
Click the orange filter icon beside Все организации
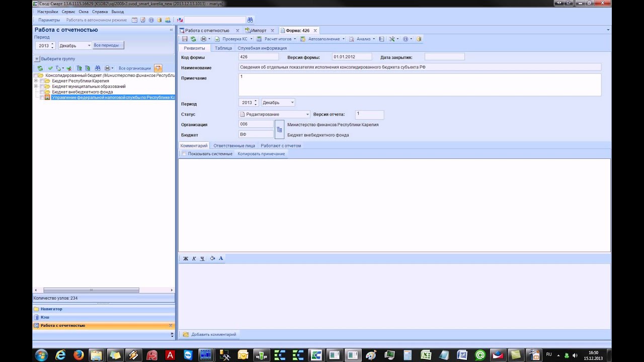158,68
